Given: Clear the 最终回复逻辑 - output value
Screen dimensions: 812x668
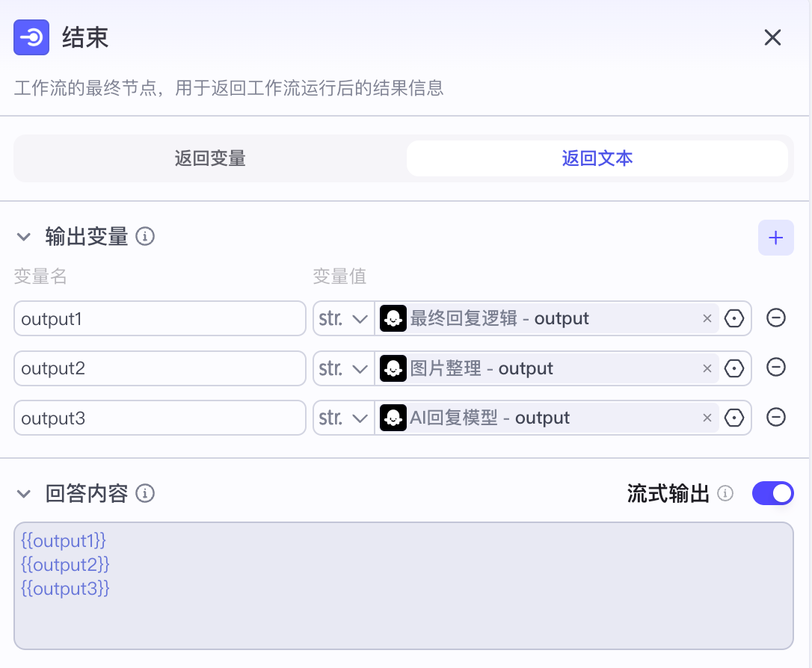Looking at the screenshot, I should click(707, 318).
